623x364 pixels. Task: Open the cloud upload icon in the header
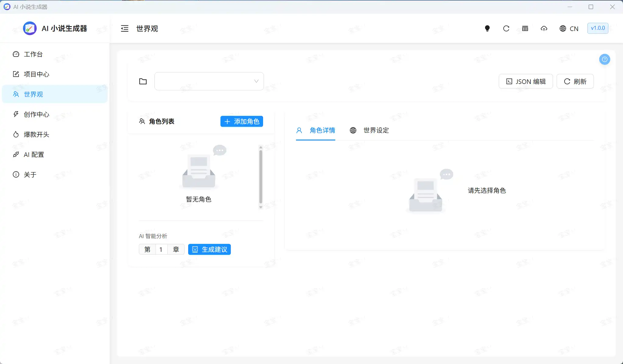[x=544, y=28]
